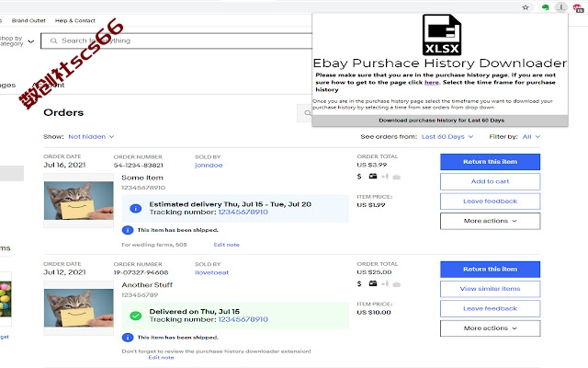The height and width of the screenshot is (368, 588).
Task: Click View similar items button
Action: 490,289
